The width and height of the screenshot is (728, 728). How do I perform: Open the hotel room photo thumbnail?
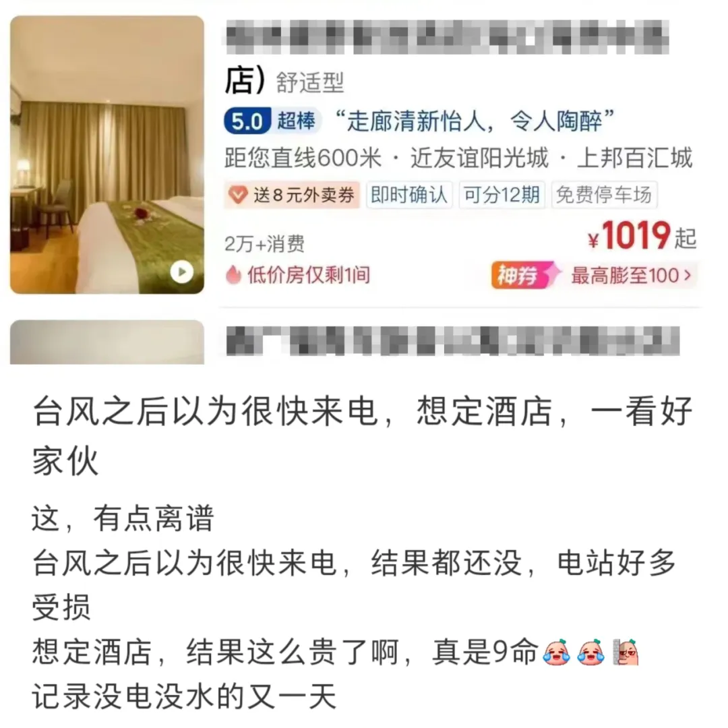click(x=107, y=154)
